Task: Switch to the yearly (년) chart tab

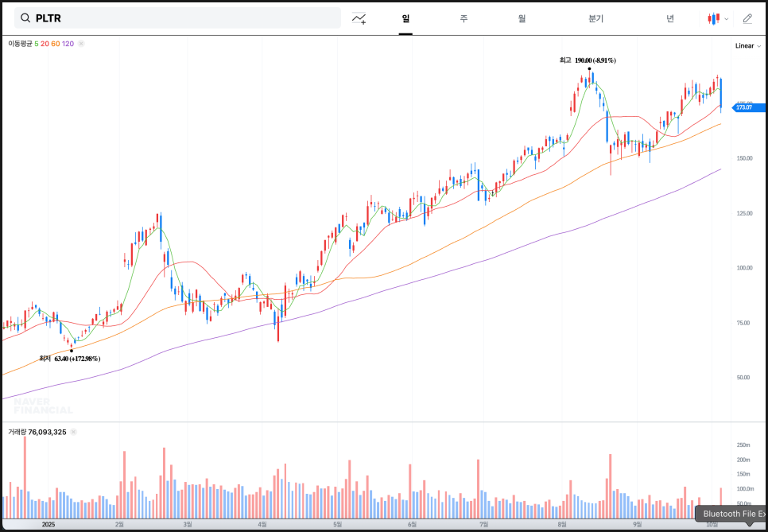Action: coord(670,18)
